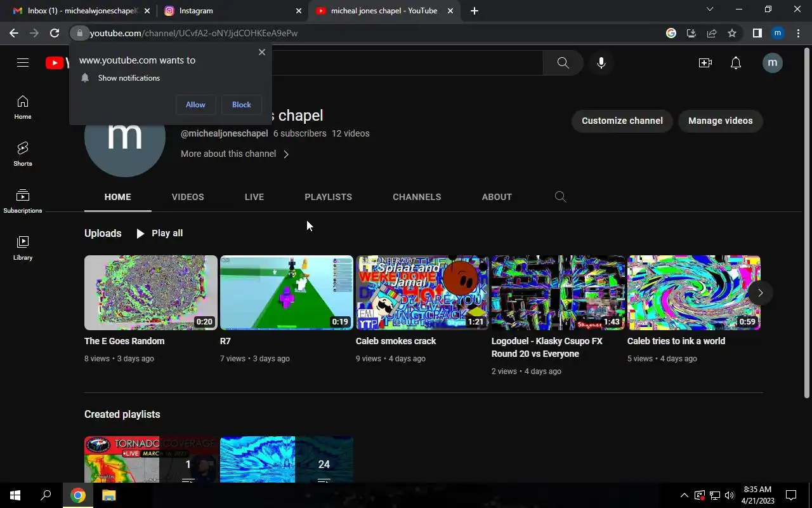This screenshot has height=508, width=812.
Task: Click the address bar URL
Action: 194,33
